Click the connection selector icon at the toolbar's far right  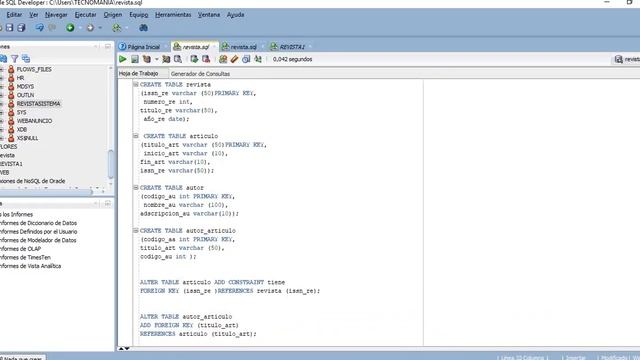pyautogui.click(x=619, y=59)
